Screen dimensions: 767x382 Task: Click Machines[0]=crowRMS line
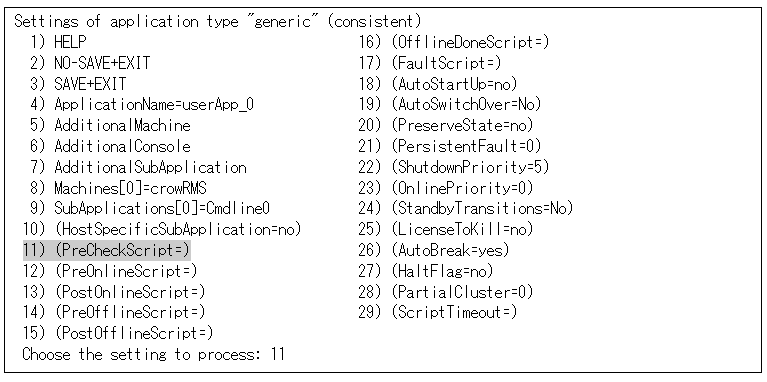pos(118,188)
